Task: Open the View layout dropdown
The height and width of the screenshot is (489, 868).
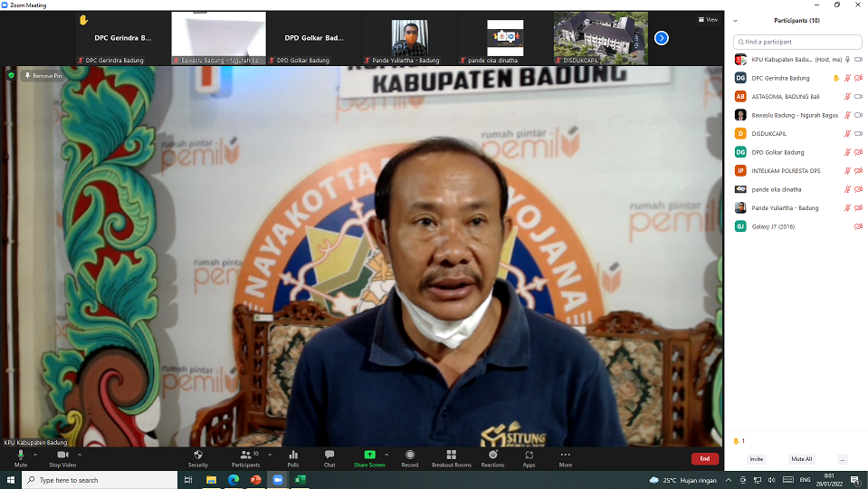Action: coord(708,19)
